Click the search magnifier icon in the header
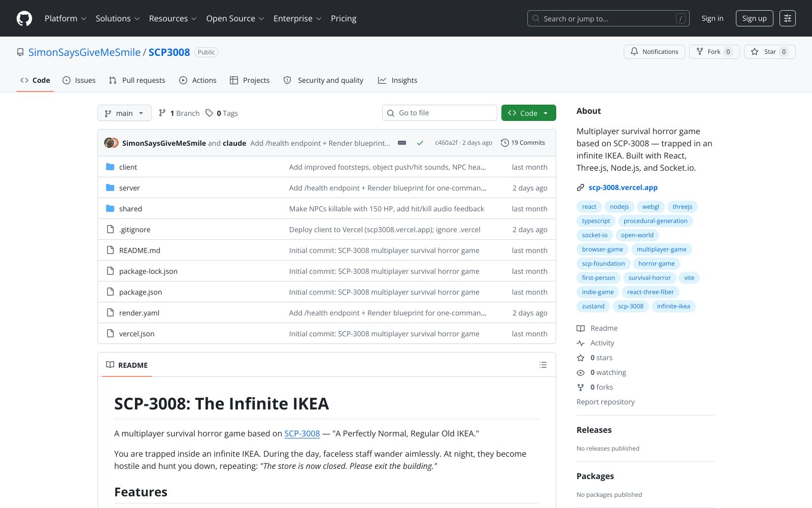The image size is (812, 508). point(536,18)
